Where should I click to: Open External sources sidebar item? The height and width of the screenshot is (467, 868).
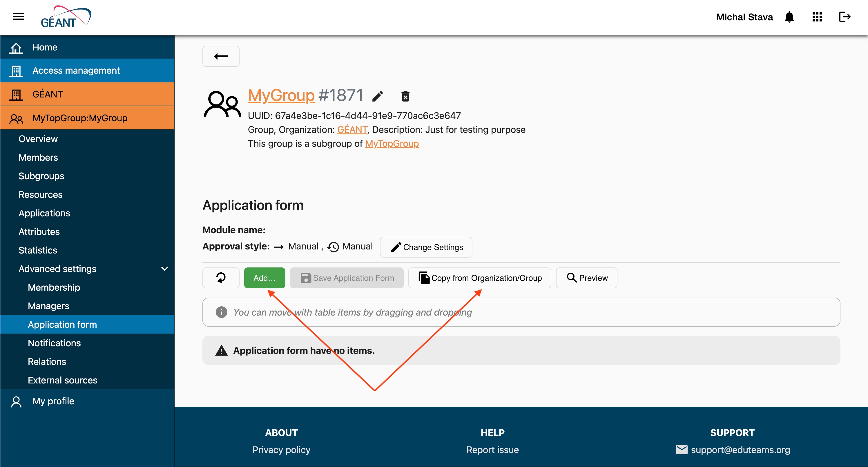click(62, 380)
